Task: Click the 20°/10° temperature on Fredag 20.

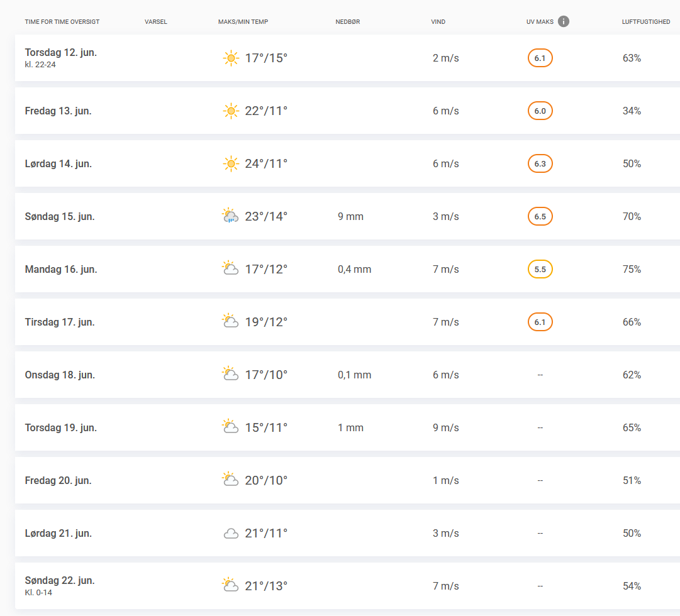Action: click(266, 480)
